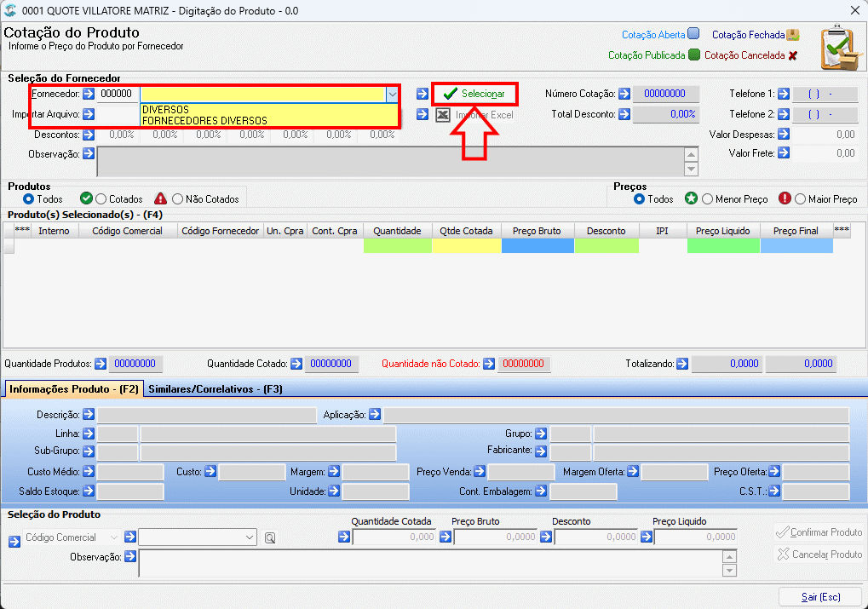Select the Cotados radio button
Viewport: 868px width, 609px height.
pos(101,198)
